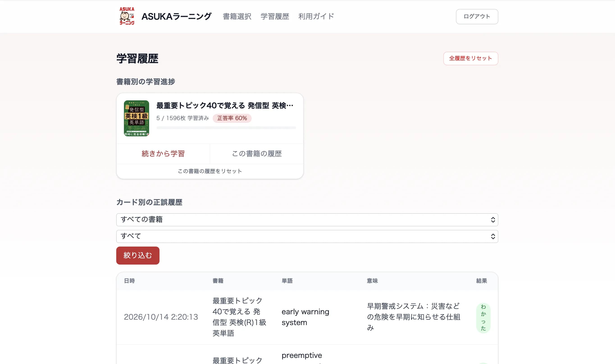Open この書籍の履歴 for the book
Viewport: 615px width, 364px height.
click(x=257, y=154)
